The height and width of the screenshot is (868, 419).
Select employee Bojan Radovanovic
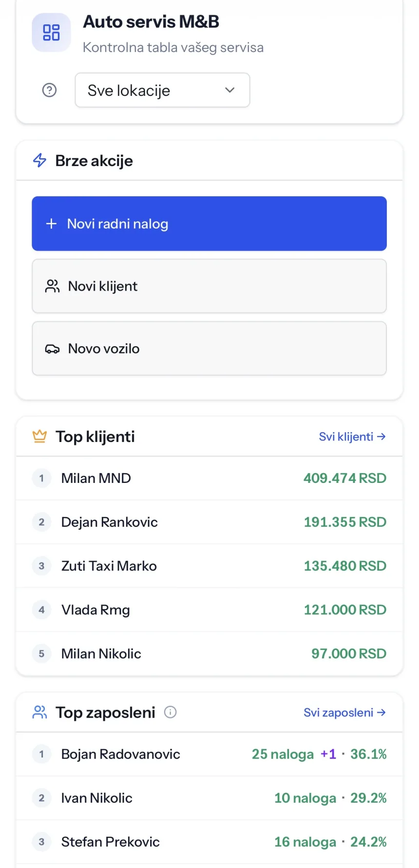(121, 754)
